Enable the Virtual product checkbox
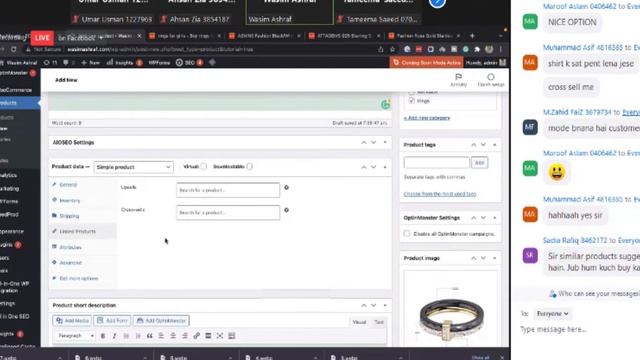 click(x=204, y=167)
